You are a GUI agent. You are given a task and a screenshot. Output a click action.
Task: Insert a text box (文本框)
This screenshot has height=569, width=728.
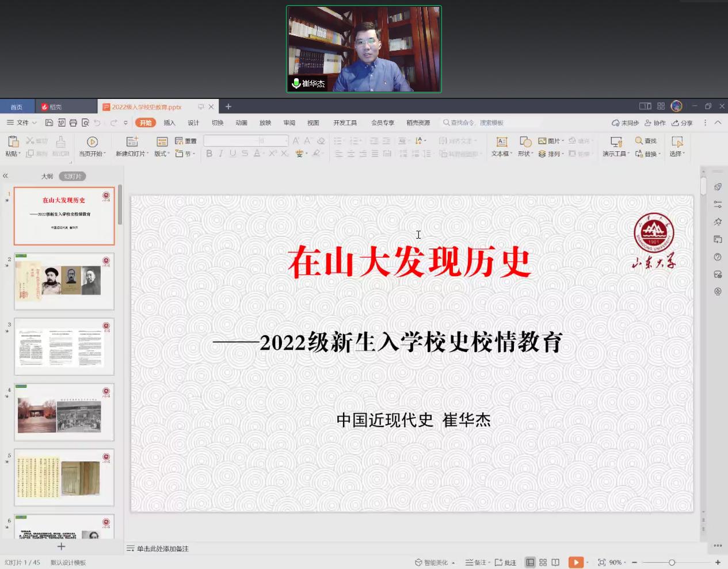pos(501,142)
